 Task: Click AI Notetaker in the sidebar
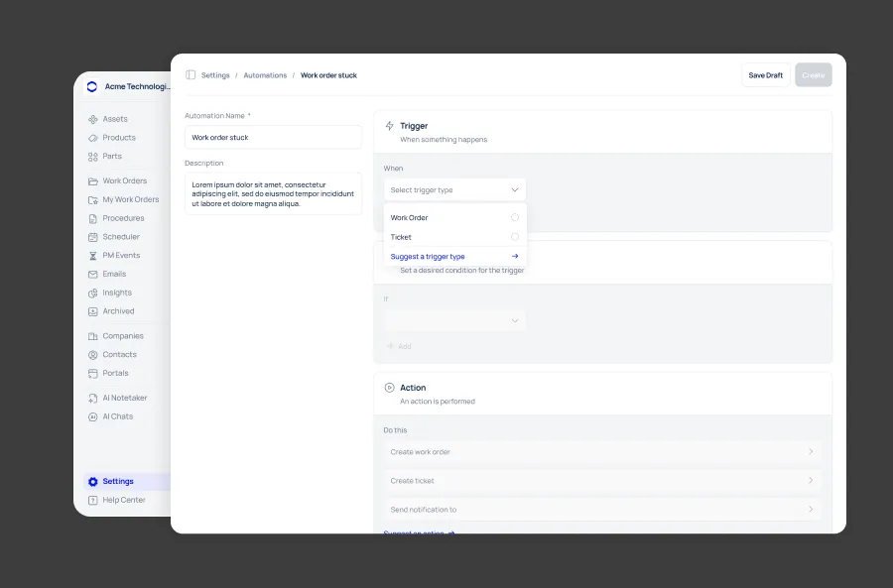125,399
